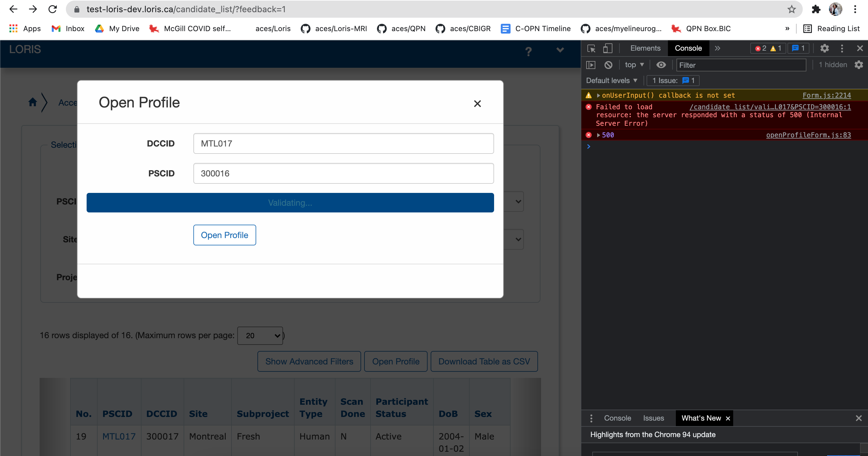Viewport: 868px width, 456px height.
Task: Open the aces/Loris-MRI GitHub bookmark
Action: click(340, 29)
